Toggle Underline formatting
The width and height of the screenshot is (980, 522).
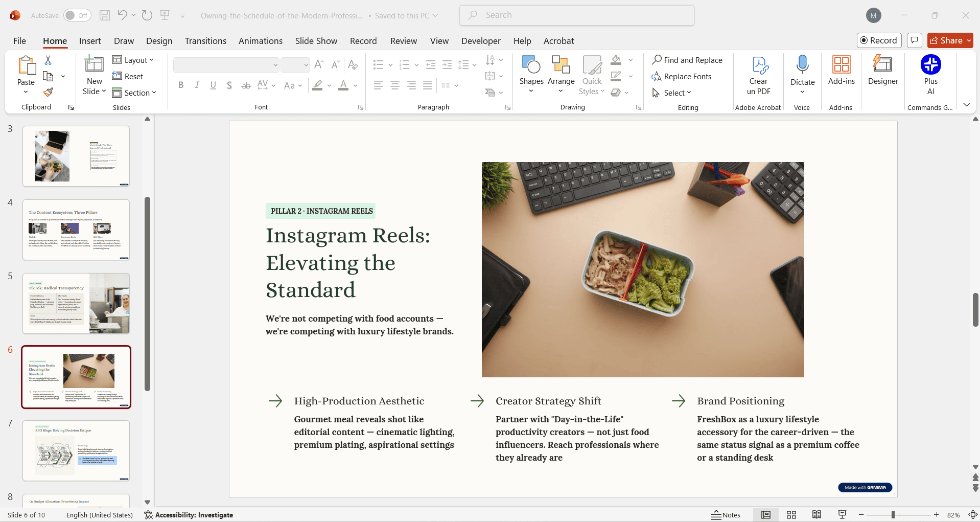[213, 85]
